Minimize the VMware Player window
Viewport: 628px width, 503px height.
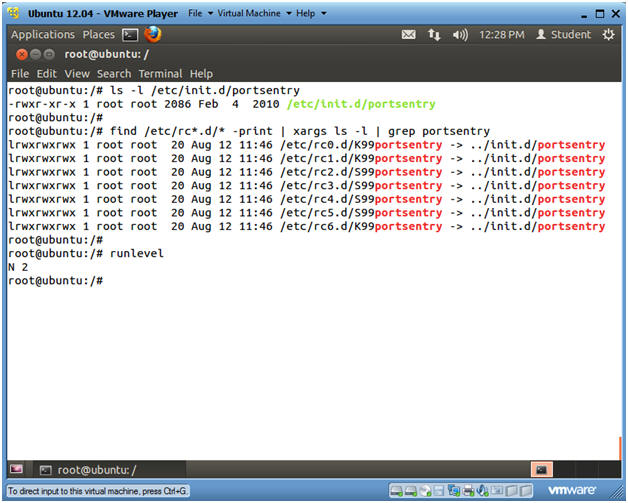584,15
